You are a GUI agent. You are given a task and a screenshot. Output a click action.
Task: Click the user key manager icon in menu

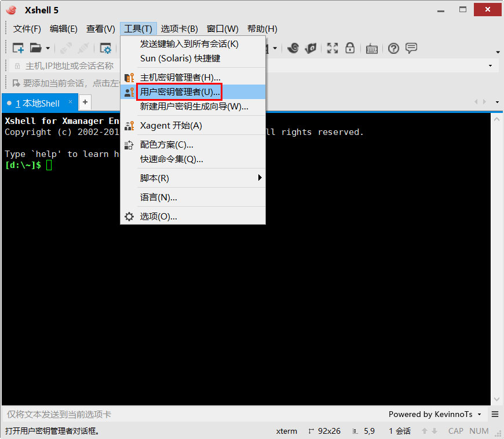coord(129,92)
